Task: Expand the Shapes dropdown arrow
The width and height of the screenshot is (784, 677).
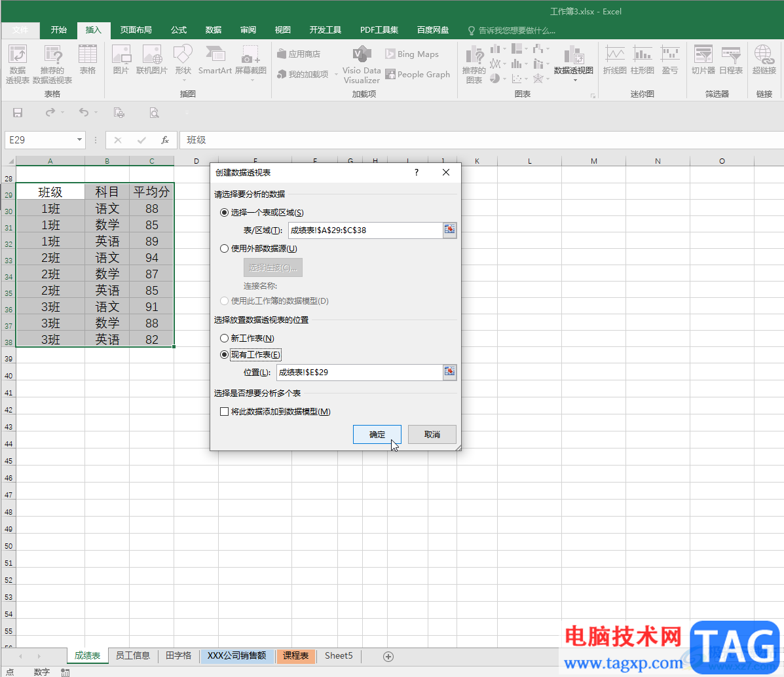Action: pyautogui.click(x=184, y=81)
